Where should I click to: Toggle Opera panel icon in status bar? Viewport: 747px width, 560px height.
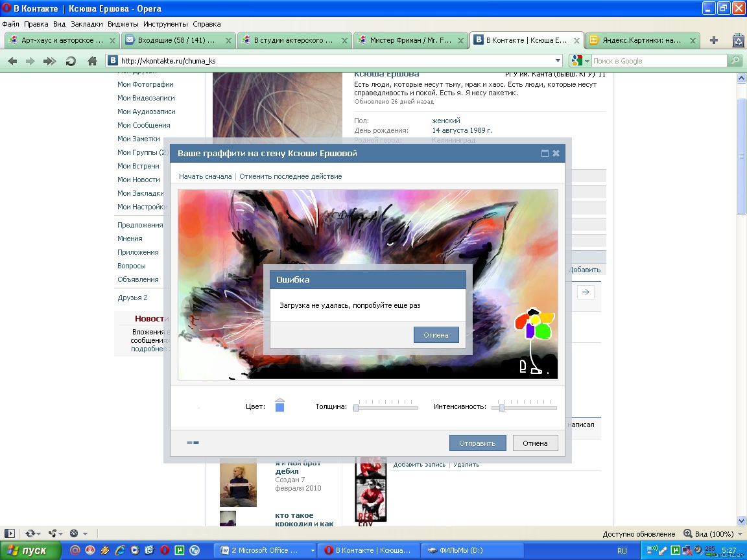click(x=10, y=534)
